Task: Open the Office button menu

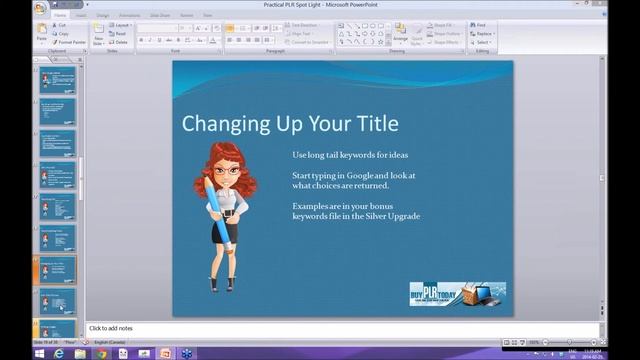Action: pos(40,8)
